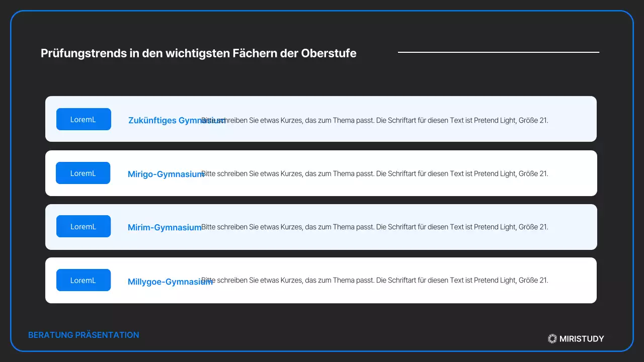Select the MIRISTUDY wordmark in the footer
Image resolution: width=644 pixels, height=362 pixels.
582,338
